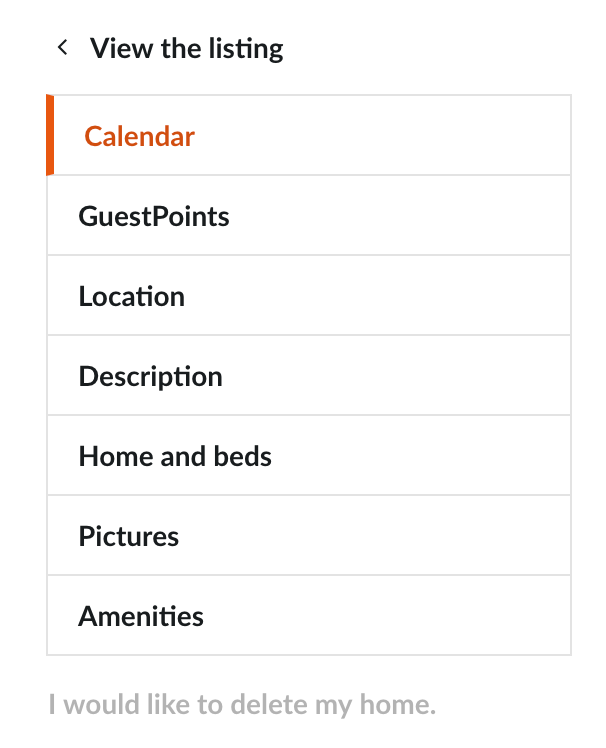Viewport: 606px width, 748px height.
Task: Click the empty area of the Amenities row
Action: pyautogui.click(x=420, y=616)
